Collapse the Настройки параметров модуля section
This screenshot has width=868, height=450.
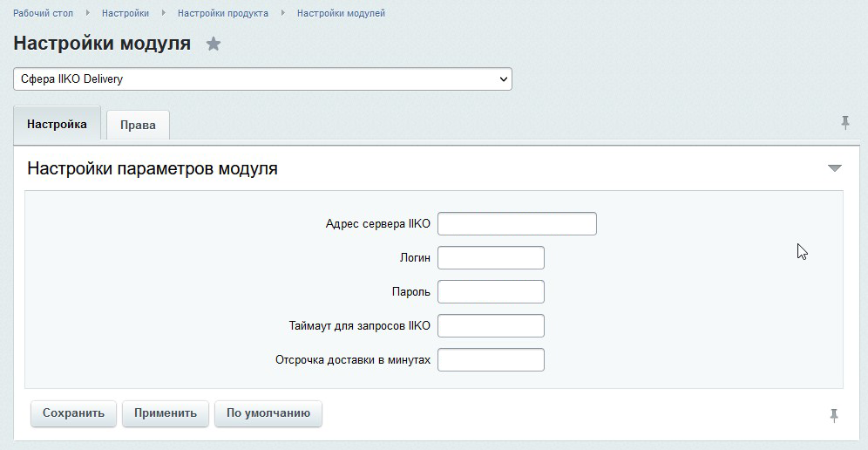pos(834,168)
